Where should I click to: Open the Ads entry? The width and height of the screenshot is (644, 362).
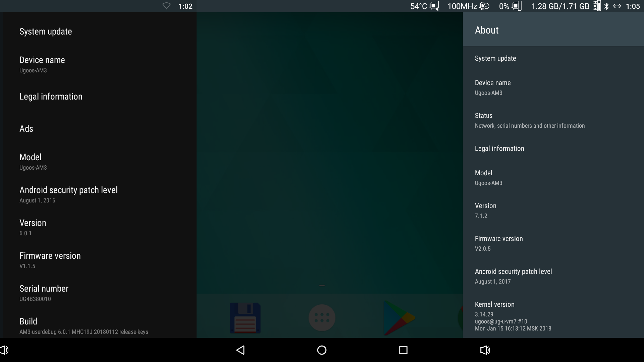pos(100,129)
